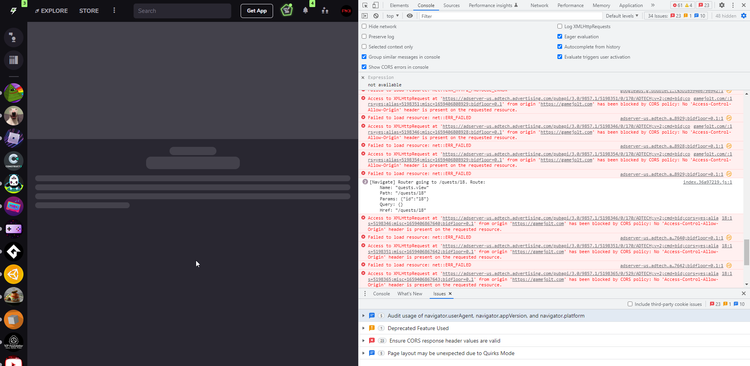Screen dimensions: 750x366
Task: Open the Construct community avatar
Action: [14, 161]
